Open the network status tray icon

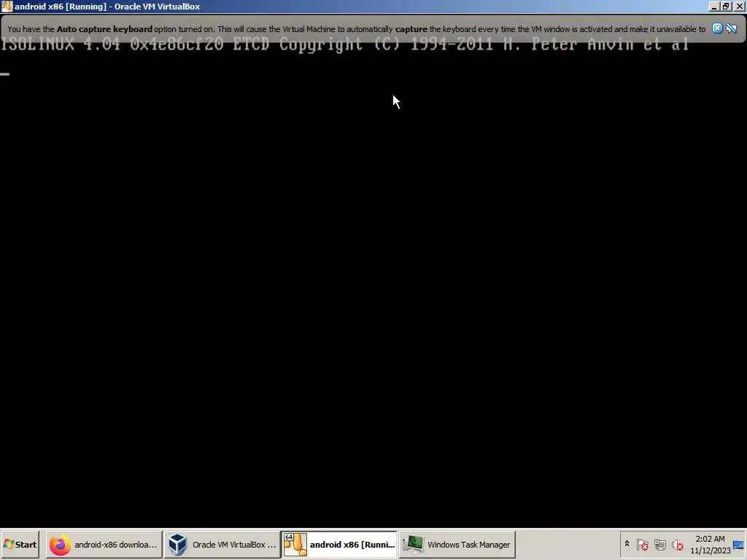pos(659,544)
